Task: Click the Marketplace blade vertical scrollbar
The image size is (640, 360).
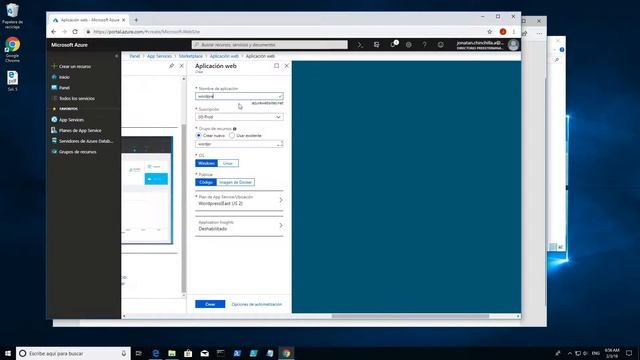Action: [184, 208]
